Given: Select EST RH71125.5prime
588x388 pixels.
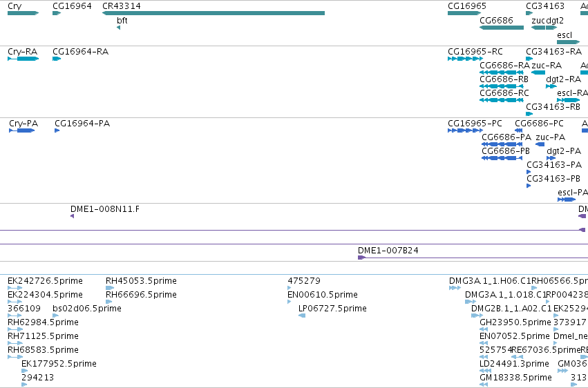Looking at the screenshot, I should click(43, 336).
